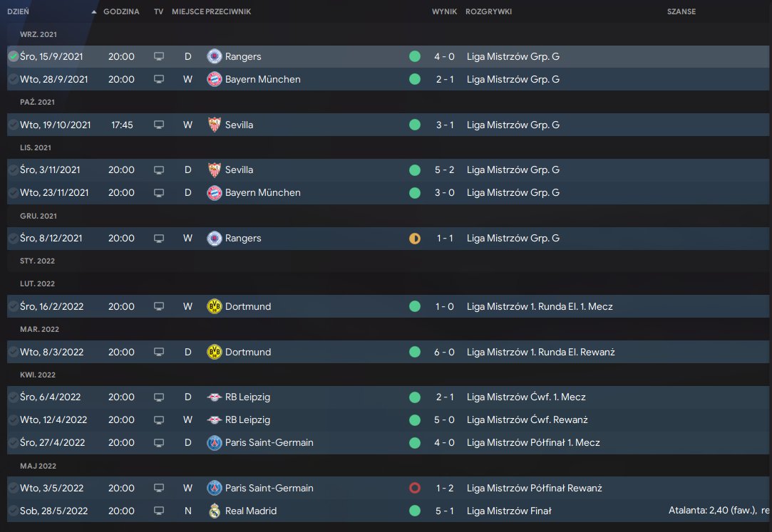Click Real Madrid crest in the final row
The image size is (772, 532).
pos(214,511)
